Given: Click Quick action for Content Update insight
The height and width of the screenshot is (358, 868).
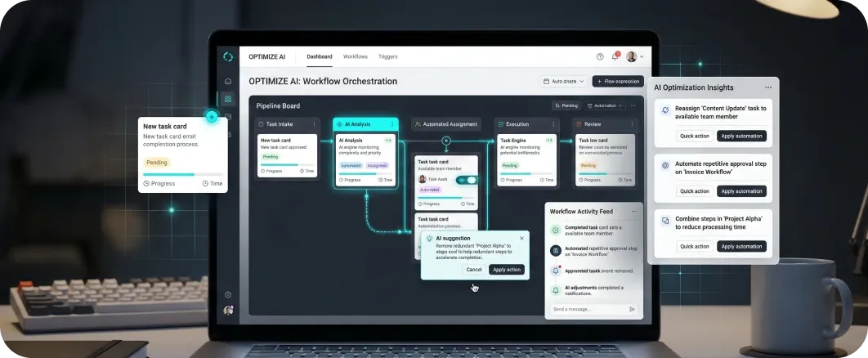Looking at the screenshot, I should point(695,136).
